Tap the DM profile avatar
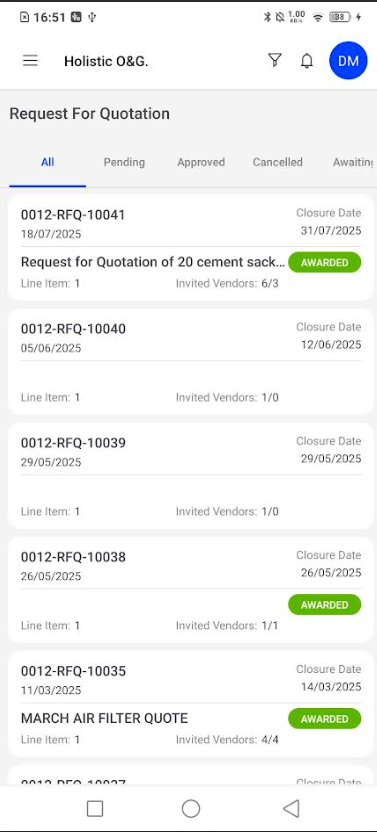The width and height of the screenshot is (377, 832). coord(348,60)
